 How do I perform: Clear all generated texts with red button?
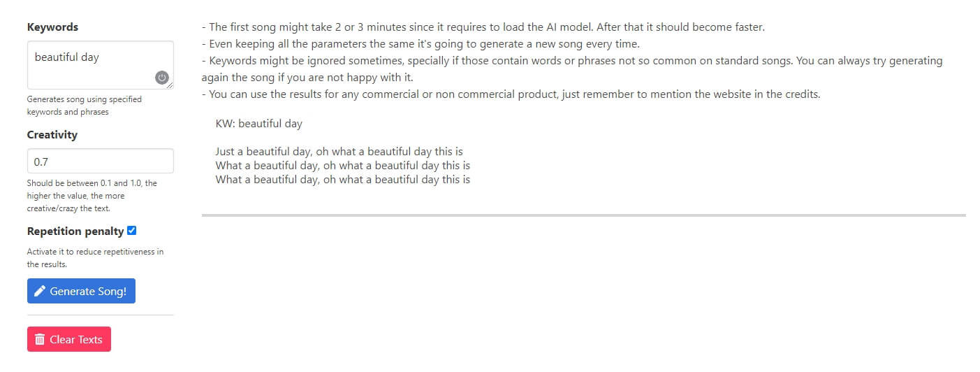[69, 339]
